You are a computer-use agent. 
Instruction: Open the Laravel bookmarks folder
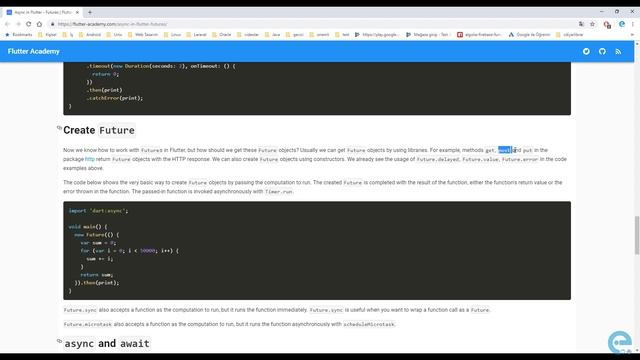coord(196,35)
